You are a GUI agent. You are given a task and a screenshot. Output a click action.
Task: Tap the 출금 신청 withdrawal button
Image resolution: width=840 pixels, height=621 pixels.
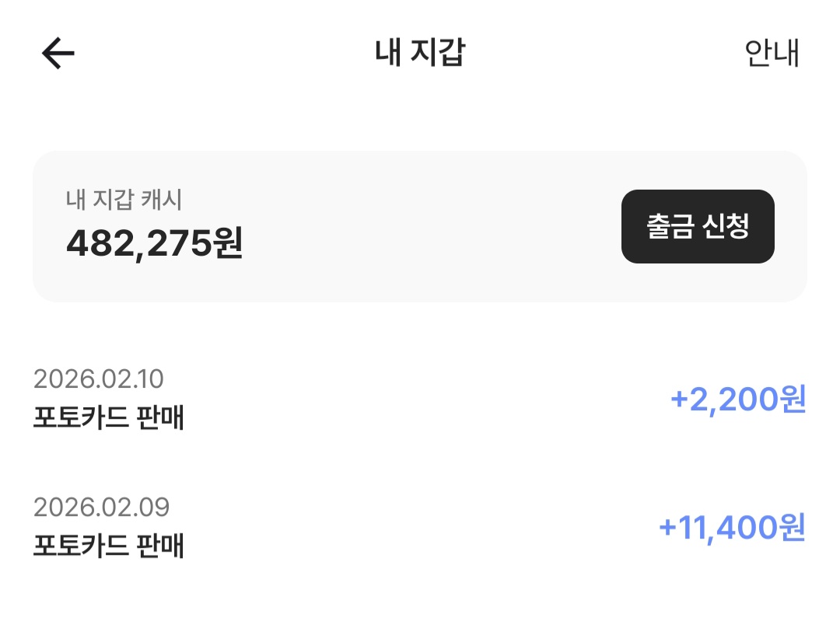(698, 226)
